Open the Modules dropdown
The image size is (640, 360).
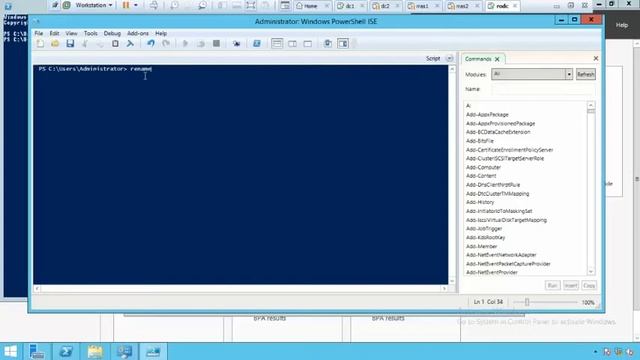pyautogui.click(x=569, y=74)
